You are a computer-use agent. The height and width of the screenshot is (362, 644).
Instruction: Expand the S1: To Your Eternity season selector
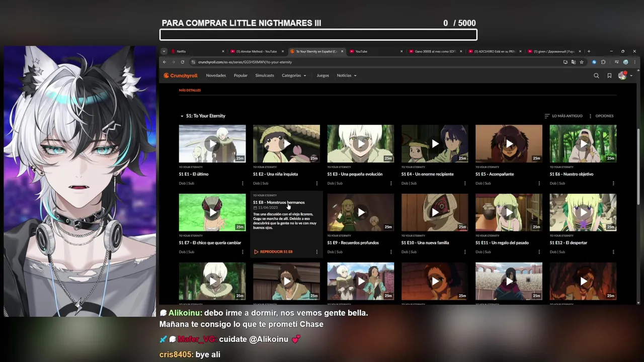tap(203, 116)
